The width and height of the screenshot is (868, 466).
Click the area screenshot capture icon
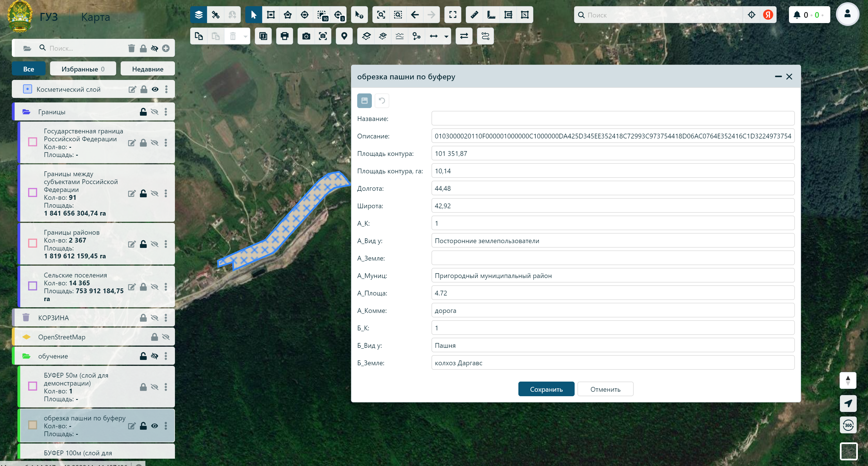coord(323,36)
